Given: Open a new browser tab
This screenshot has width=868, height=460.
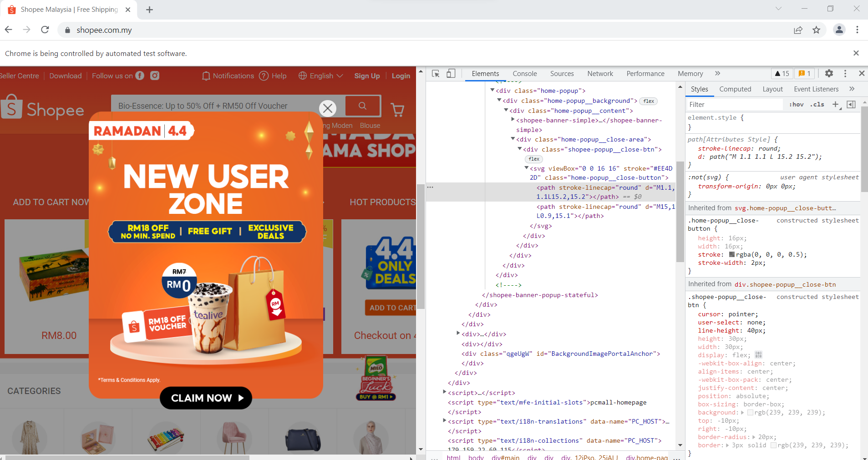Looking at the screenshot, I should [x=149, y=10].
